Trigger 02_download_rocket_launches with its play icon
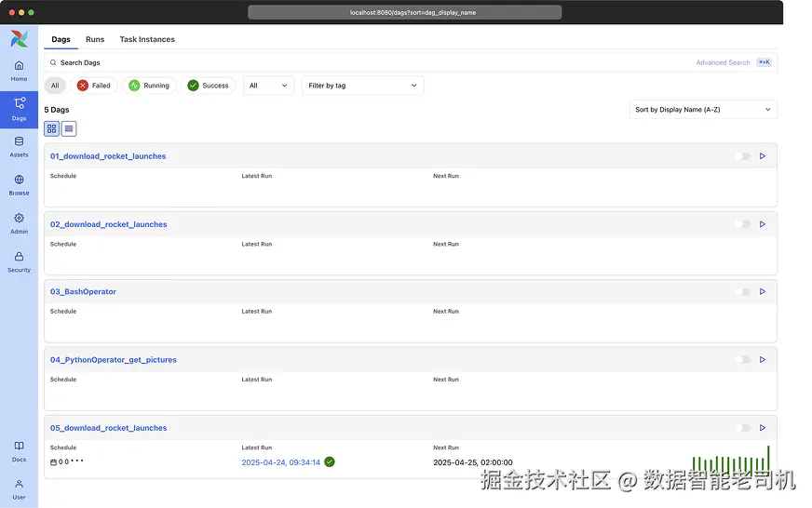Screen dimensions: 812x508 pos(763,224)
